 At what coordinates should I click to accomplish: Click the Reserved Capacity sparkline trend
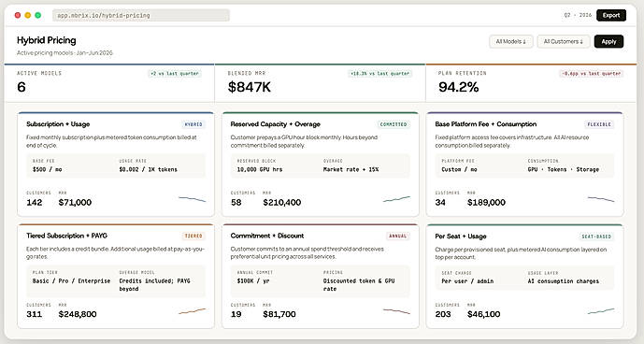(396, 199)
